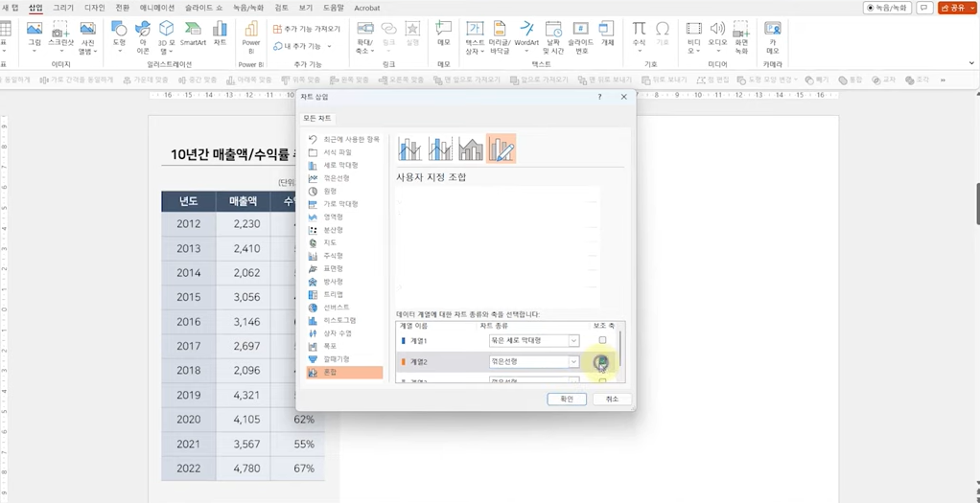Open the 디자인 ribbon tab
Screen dimensions: 980x503
94,8
